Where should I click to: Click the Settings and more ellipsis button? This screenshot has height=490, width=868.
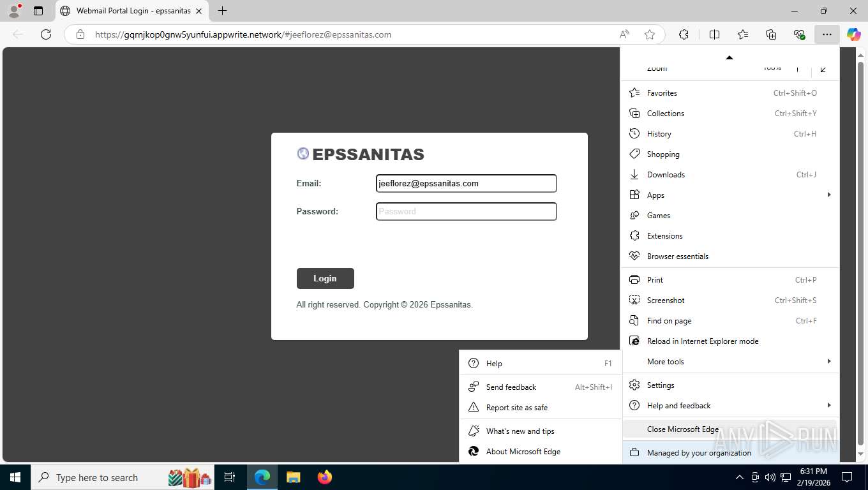pyautogui.click(x=827, y=34)
